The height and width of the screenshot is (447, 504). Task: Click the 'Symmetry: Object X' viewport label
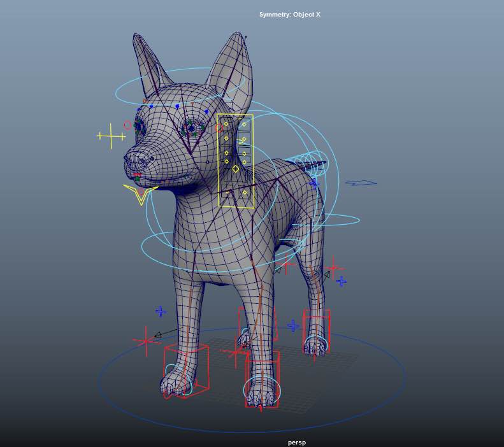coord(290,15)
